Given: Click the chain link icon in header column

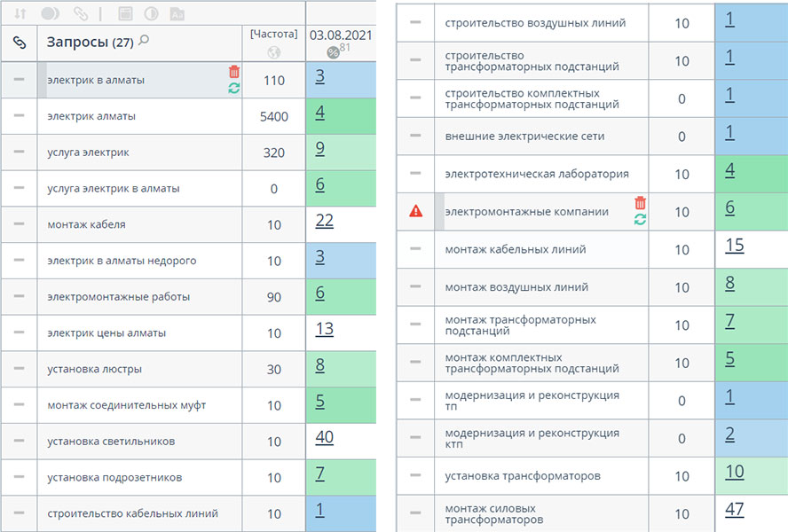Looking at the screenshot, I should [x=19, y=42].
